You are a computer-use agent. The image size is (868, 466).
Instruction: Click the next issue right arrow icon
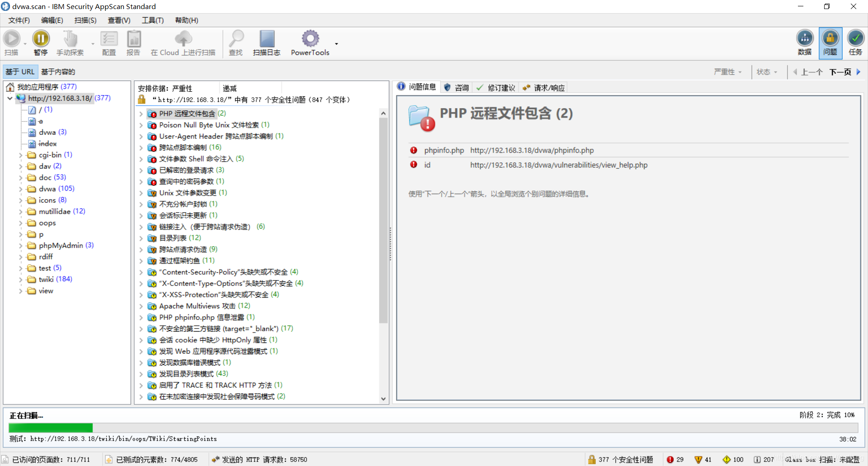click(858, 72)
